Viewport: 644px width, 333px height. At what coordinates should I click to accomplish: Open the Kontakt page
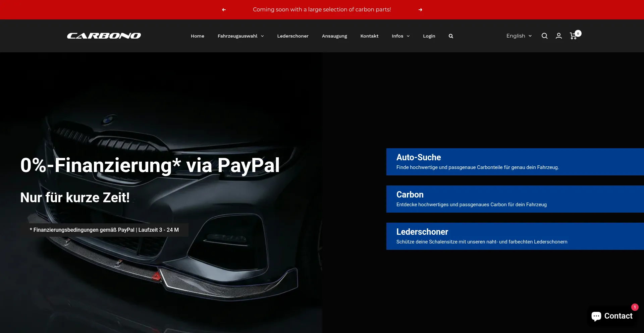(369, 36)
